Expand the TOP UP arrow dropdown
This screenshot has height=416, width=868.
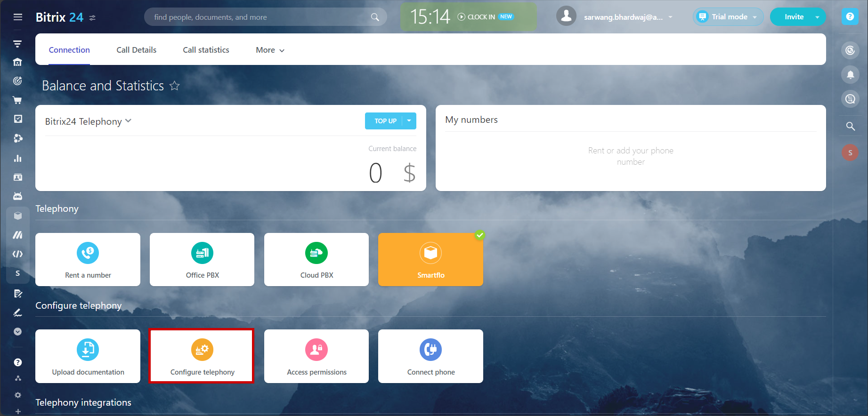point(409,121)
